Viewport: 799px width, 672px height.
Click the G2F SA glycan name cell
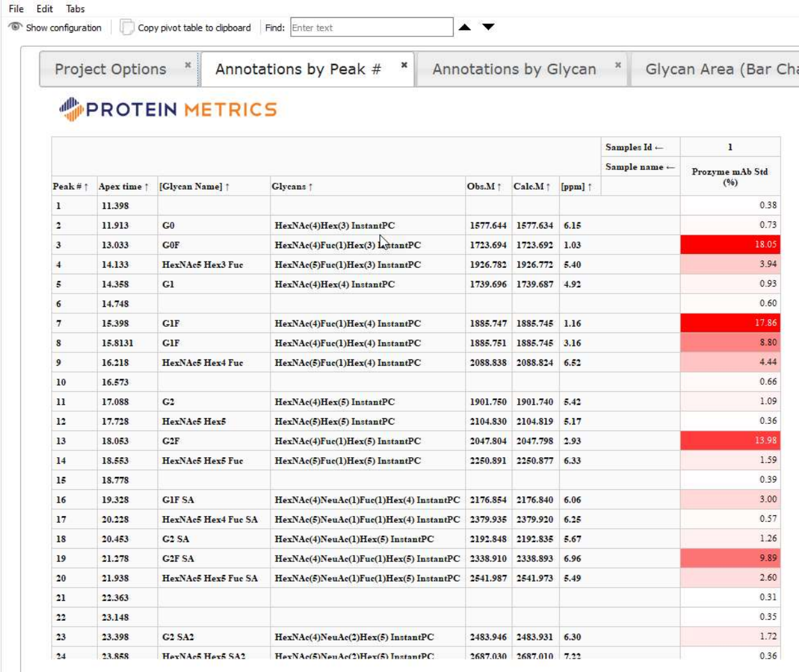pyautogui.click(x=214, y=559)
